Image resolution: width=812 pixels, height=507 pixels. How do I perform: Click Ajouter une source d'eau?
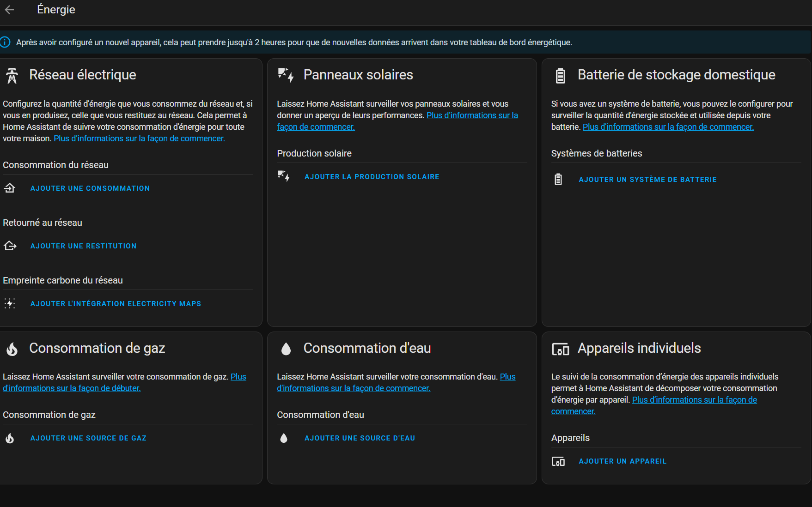[x=360, y=438]
